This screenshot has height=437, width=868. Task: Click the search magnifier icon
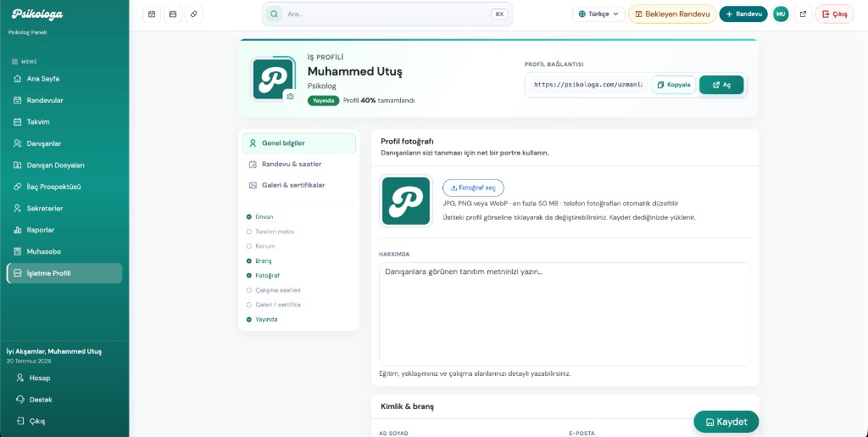[274, 14]
